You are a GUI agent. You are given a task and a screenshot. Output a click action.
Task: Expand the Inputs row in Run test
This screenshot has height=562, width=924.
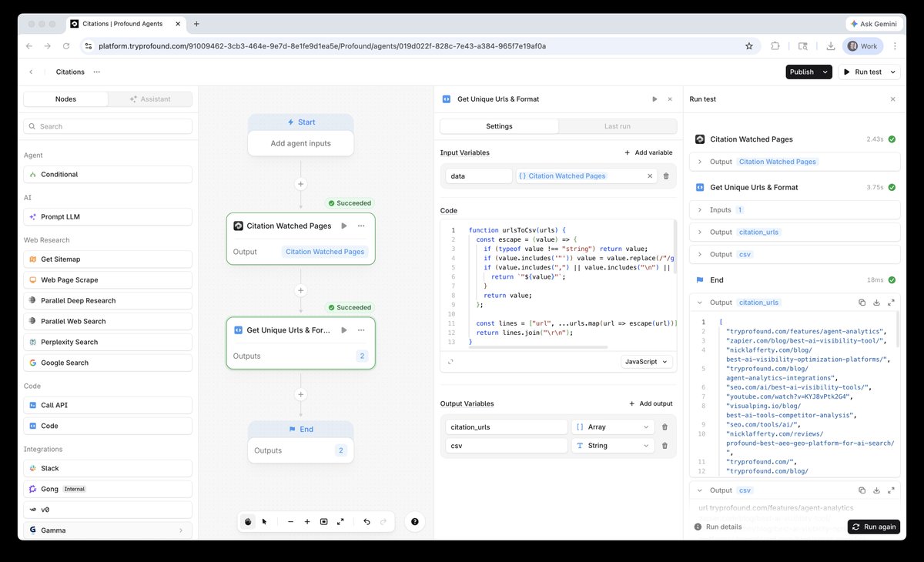pyautogui.click(x=795, y=209)
